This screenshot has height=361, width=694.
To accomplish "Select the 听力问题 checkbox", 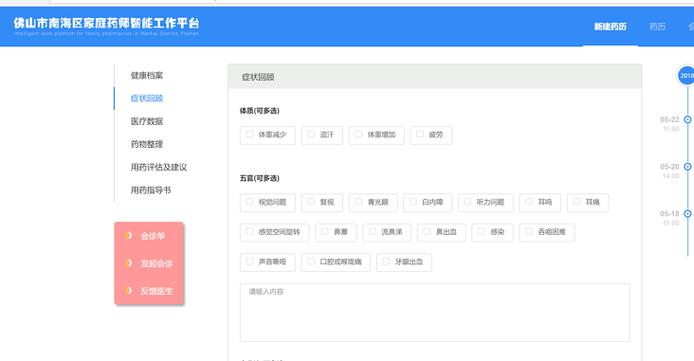I will [467, 202].
